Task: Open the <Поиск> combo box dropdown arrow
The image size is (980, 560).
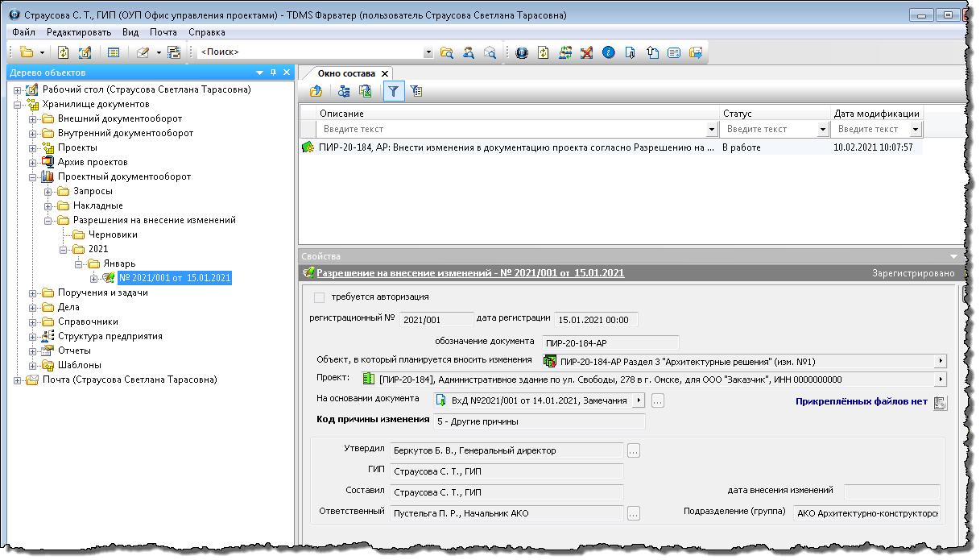Action: tap(428, 52)
